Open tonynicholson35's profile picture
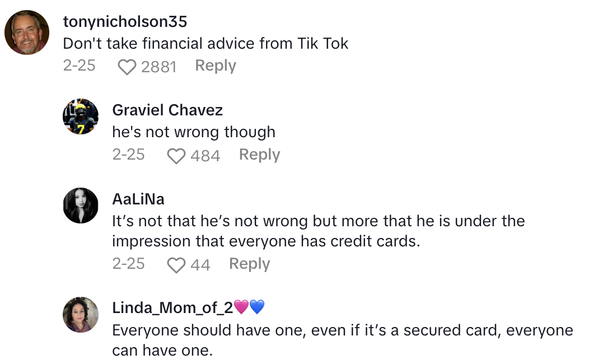This screenshot has height=364, width=598. (x=27, y=32)
